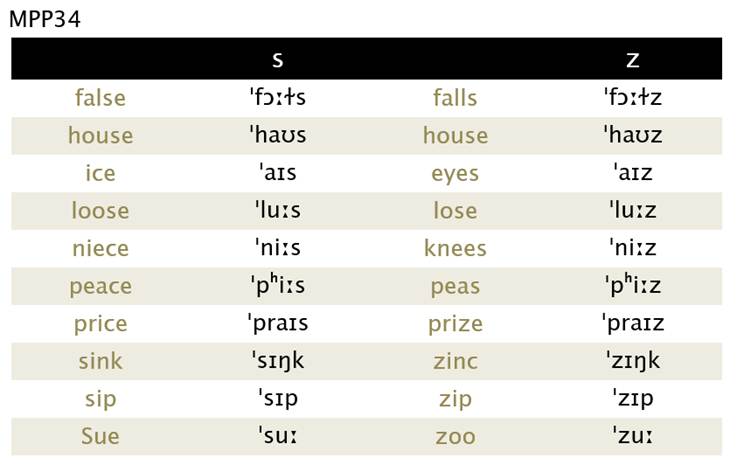
Task: Select the word 'niece'
Action: click(x=100, y=248)
